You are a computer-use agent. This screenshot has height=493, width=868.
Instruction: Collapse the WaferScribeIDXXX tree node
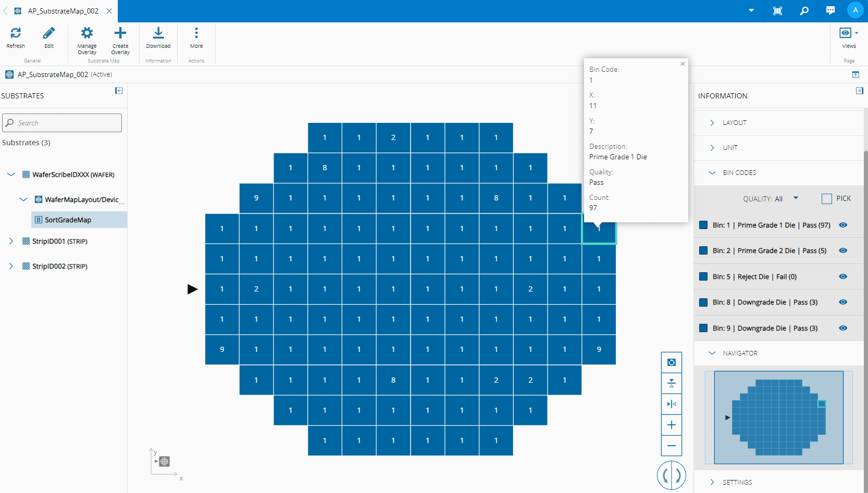click(x=11, y=174)
